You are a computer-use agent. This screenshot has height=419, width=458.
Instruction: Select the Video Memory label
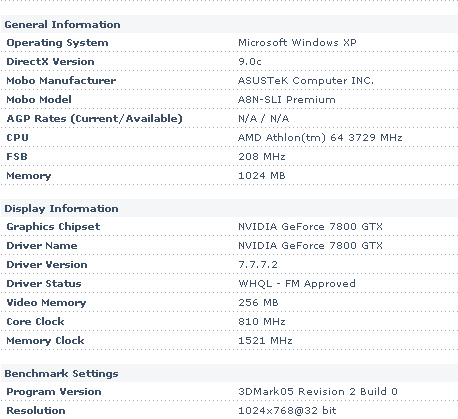coord(46,303)
